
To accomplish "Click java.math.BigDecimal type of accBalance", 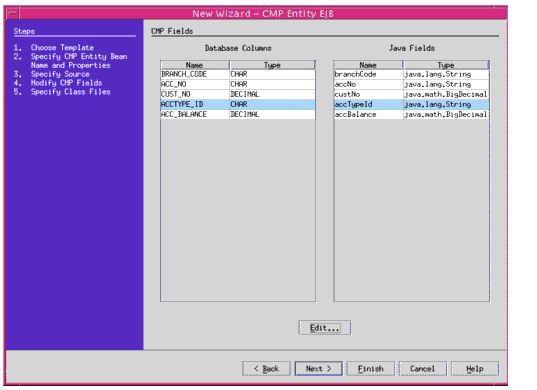I will click(x=446, y=114).
